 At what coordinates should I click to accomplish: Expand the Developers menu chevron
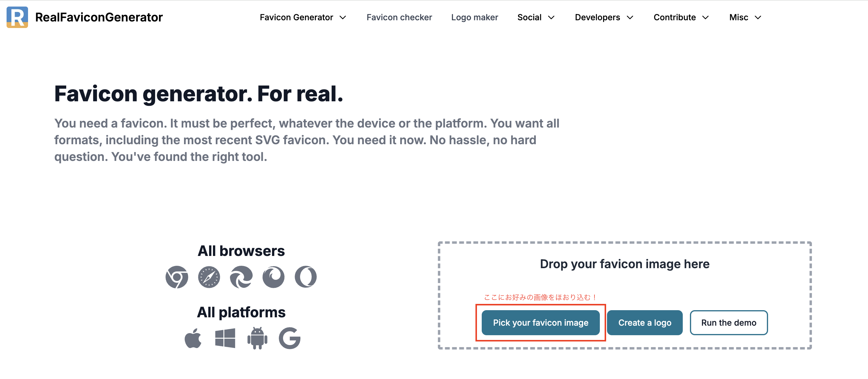point(630,18)
